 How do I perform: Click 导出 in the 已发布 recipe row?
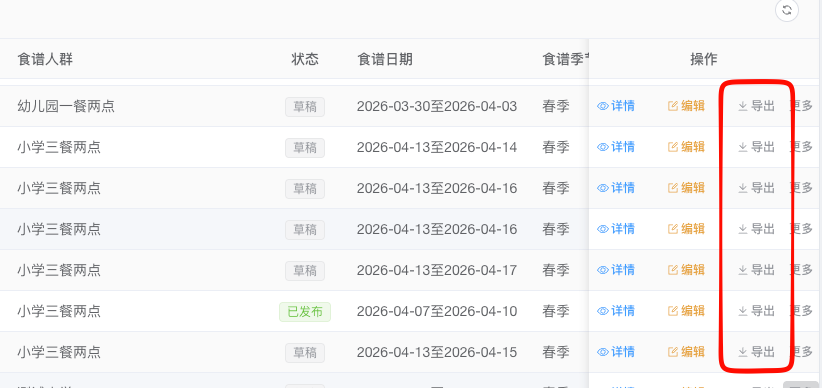coord(756,311)
